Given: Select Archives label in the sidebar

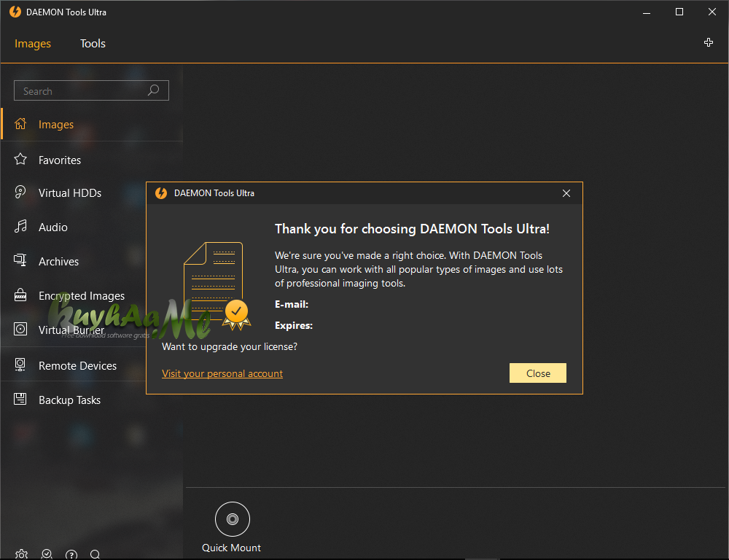Looking at the screenshot, I should pos(58,261).
